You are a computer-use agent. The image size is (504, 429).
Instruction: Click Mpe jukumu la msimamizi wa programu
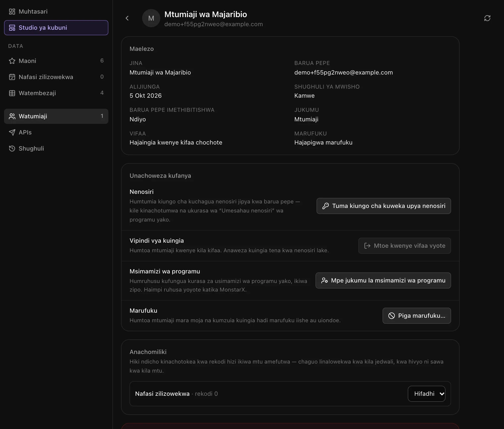coord(383,280)
